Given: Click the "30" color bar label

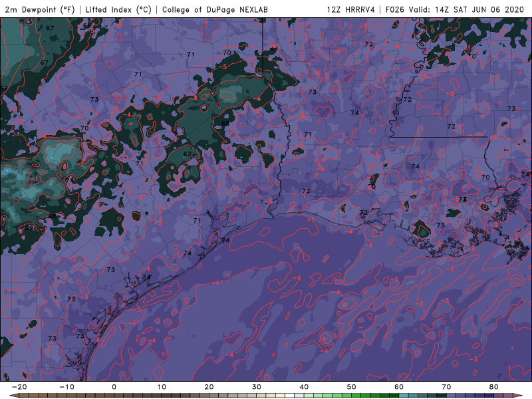Looking at the screenshot, I should 257,387.
